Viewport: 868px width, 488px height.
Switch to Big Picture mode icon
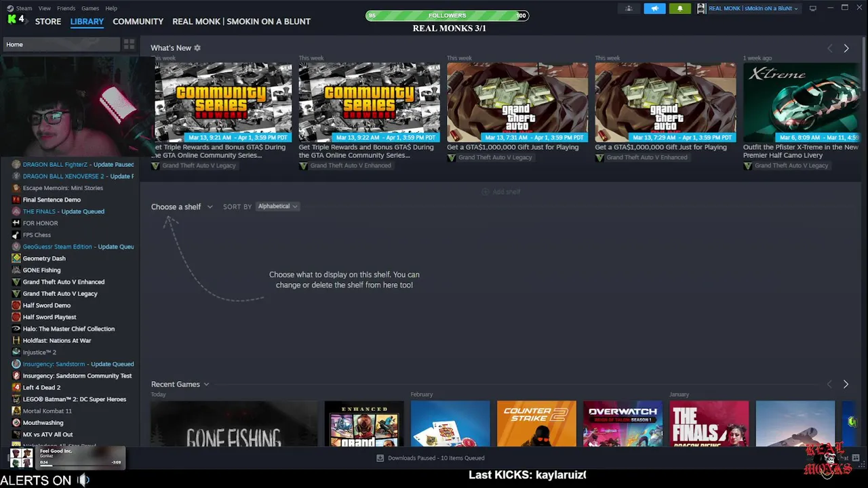point(812,8)
